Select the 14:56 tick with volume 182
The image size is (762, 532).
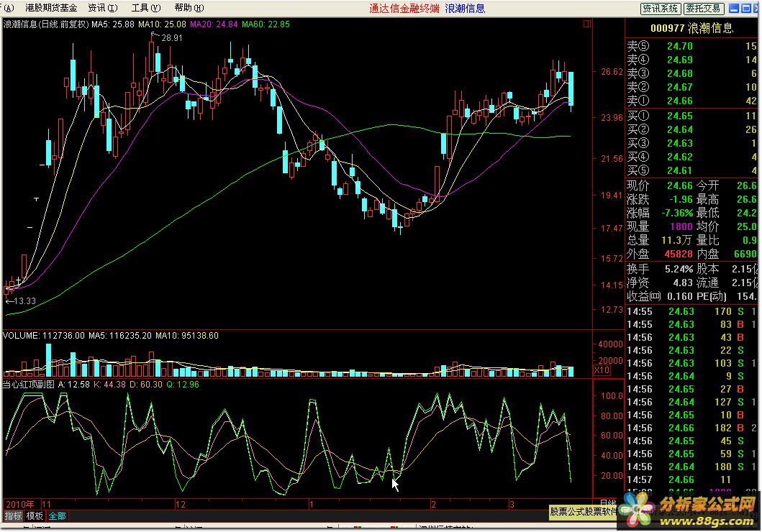pos(691,428)
